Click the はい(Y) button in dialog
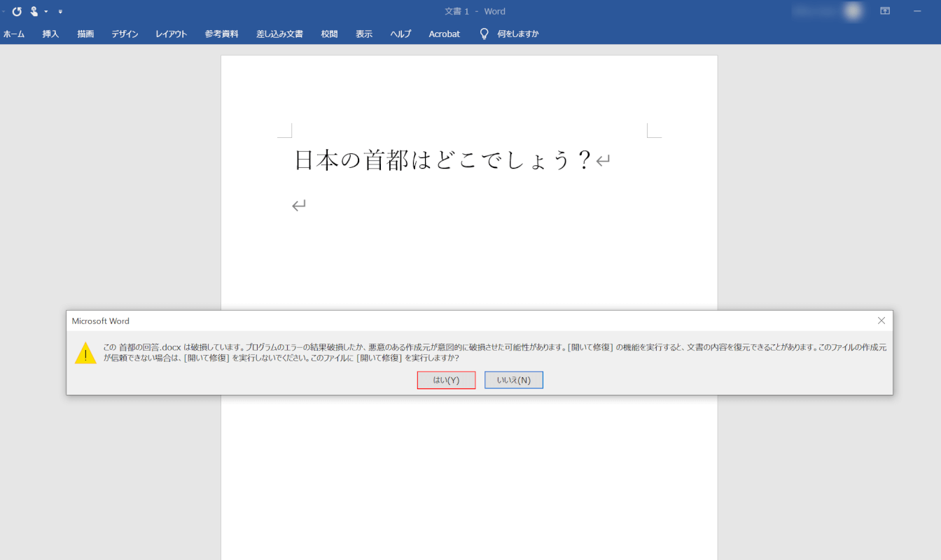 point(446,380)
